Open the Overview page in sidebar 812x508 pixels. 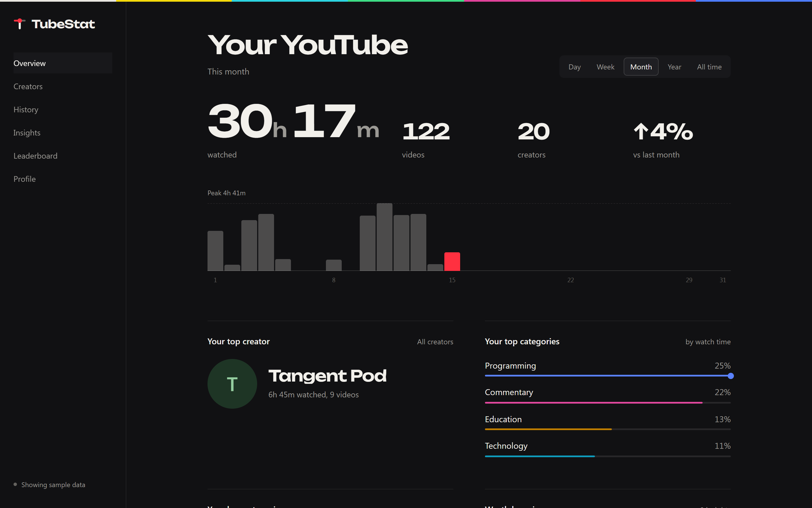(63, 63)
